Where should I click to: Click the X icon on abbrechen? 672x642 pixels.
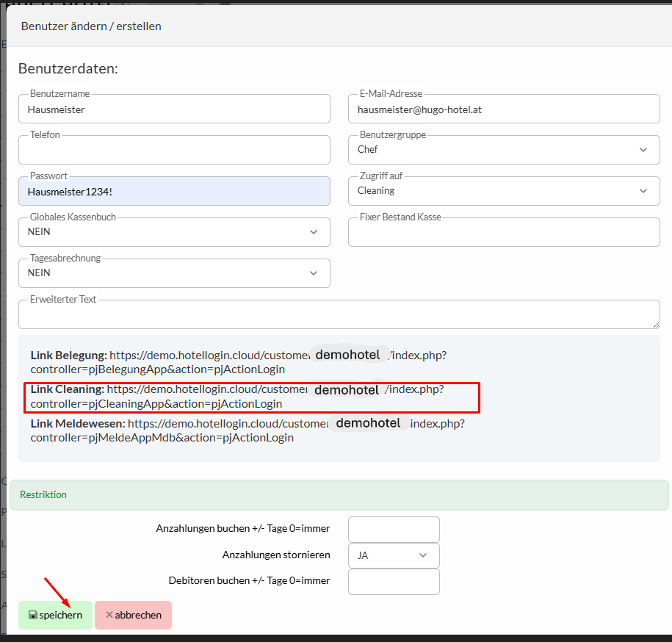click(109, 615)
